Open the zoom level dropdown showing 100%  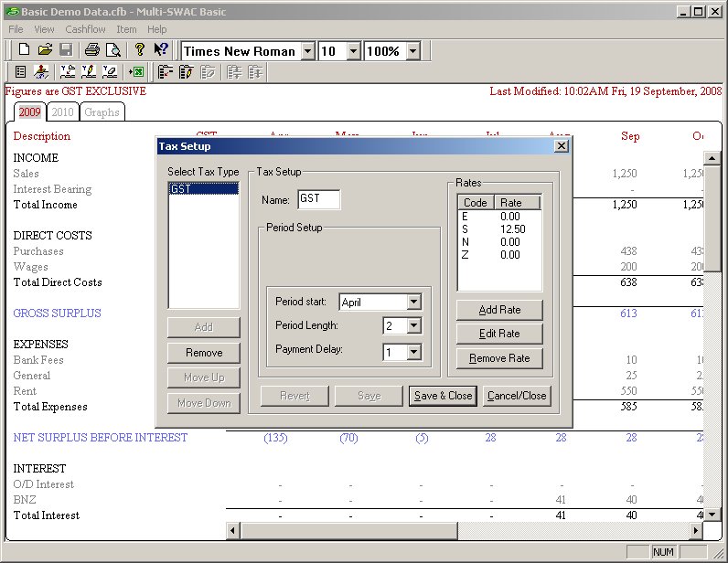pyautogui.click(x=413, y=50)
